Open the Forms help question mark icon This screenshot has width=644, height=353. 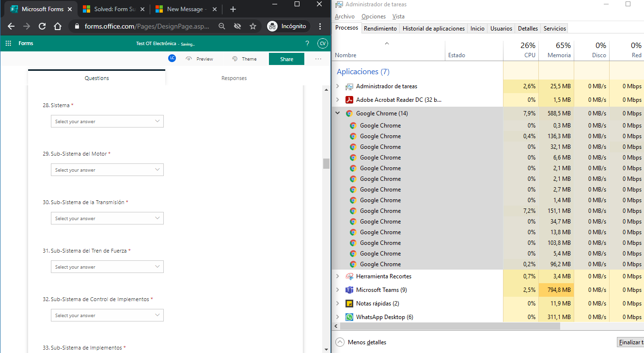[x=307, y=44]
